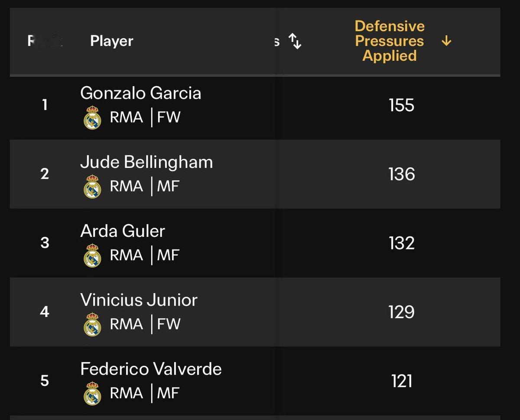
Task: Sort by Defensive Pressures Applied column header
Action: pyautogui.click(x=389, y=41)
